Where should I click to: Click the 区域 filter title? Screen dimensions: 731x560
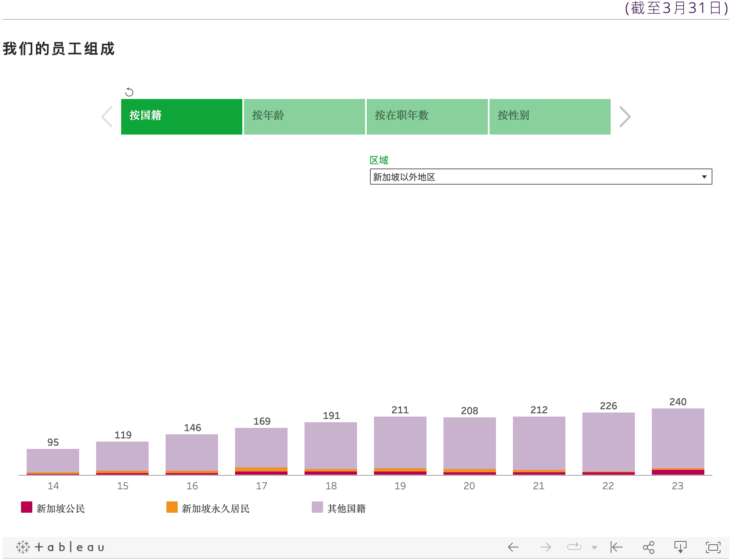pos(379,160)
